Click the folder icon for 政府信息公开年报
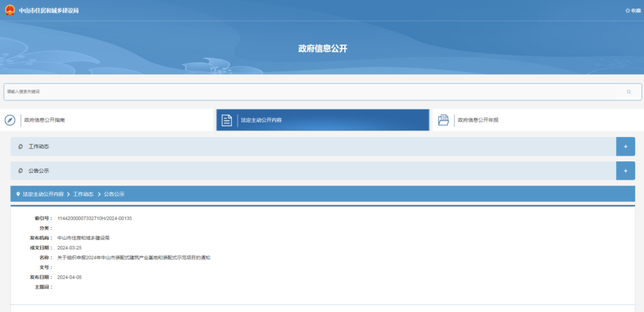 pyautogui.click(x=443, y=120)
